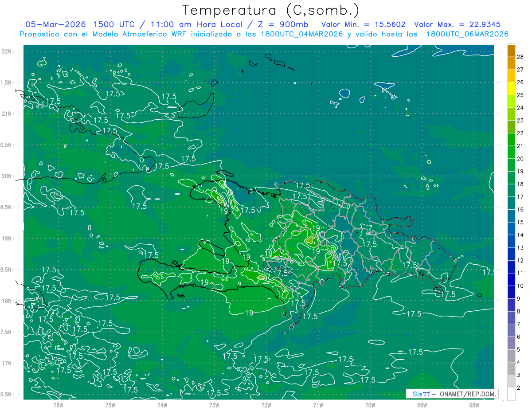
Task: Click the "69W" longitude axis label
Action: [422, 405]
